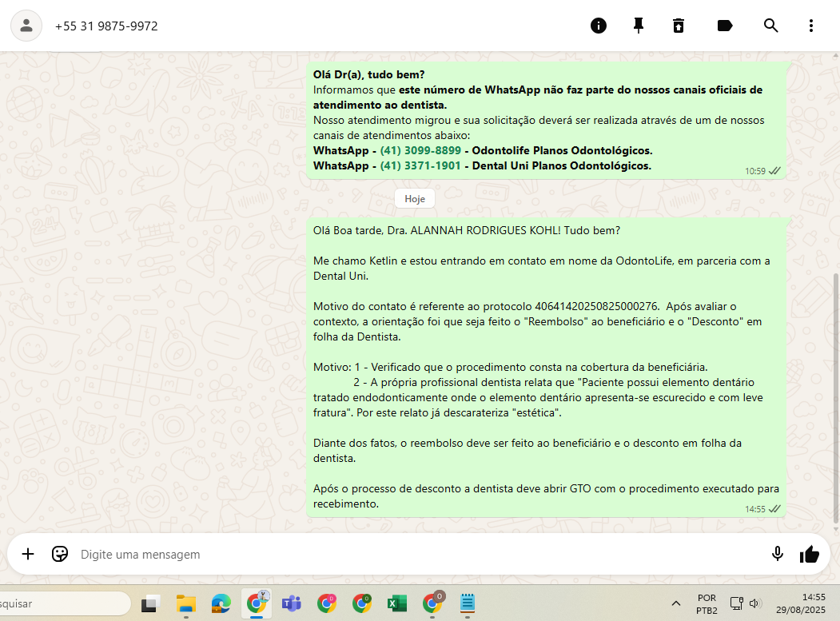Open attachments with the plus icon

point(28,554)
